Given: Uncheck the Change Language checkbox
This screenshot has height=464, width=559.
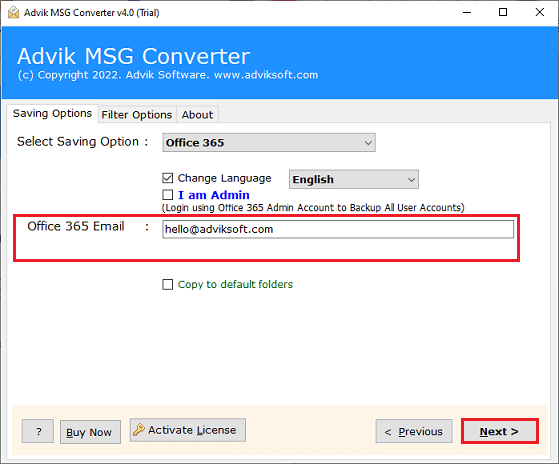Looking at the screenshot, I should (168, 178).
